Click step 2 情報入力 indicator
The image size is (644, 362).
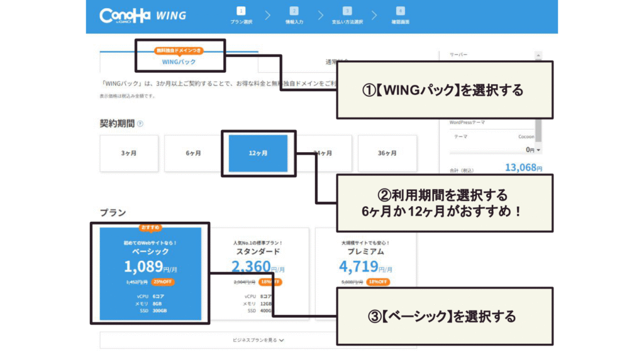[294, 16]
